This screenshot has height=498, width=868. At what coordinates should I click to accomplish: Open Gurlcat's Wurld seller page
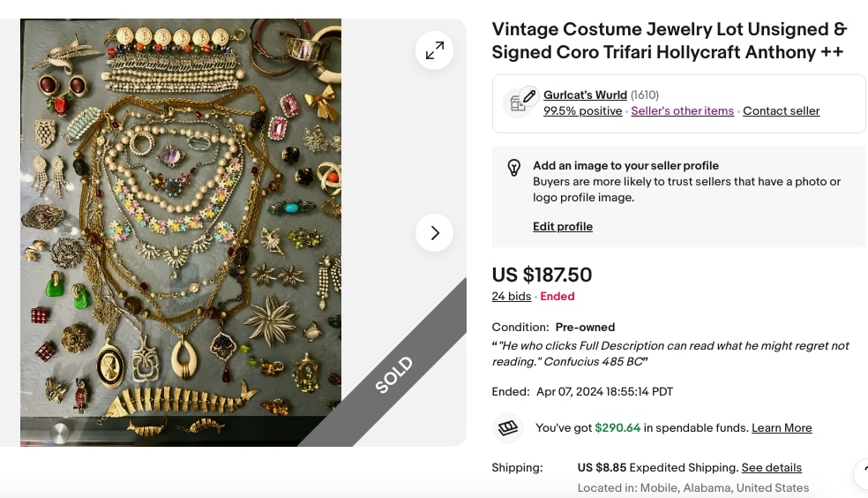coord(585,94)
